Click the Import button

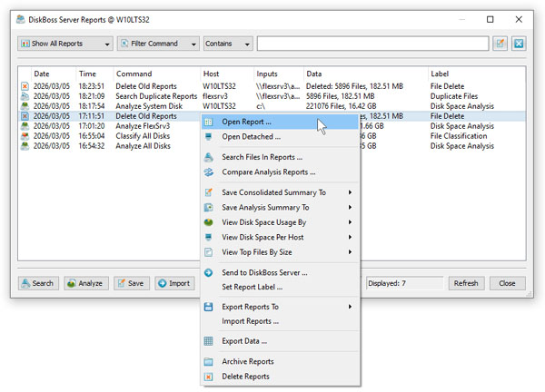pos(174,283)
